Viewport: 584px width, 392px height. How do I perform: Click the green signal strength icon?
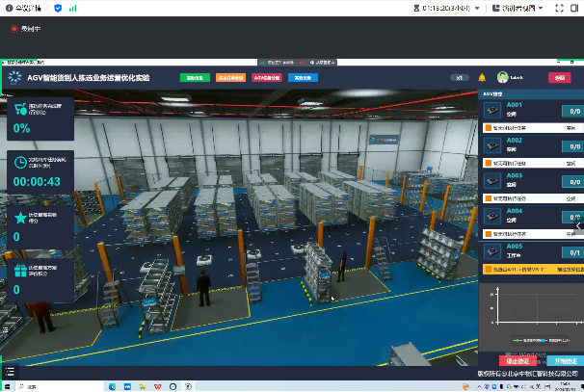73,8
